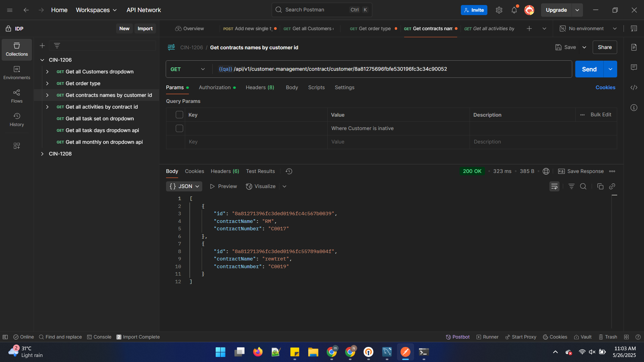Click the add new collection plus icon

click(42, 46)
